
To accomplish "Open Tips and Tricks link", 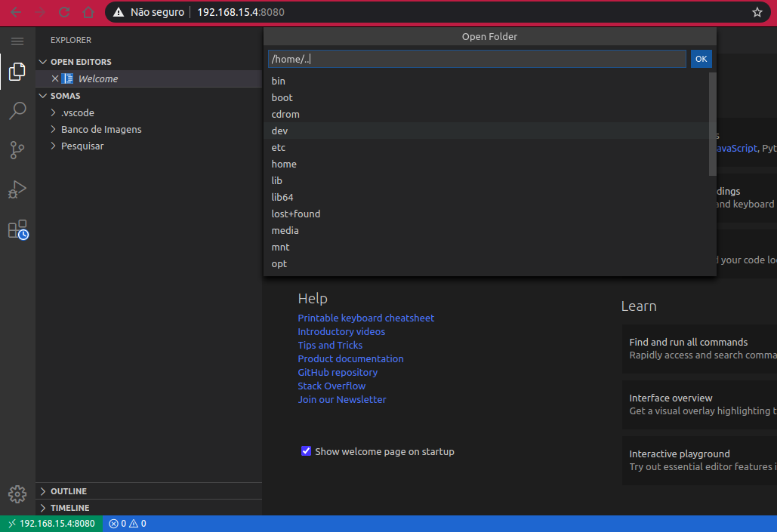I will click(330, 346).
